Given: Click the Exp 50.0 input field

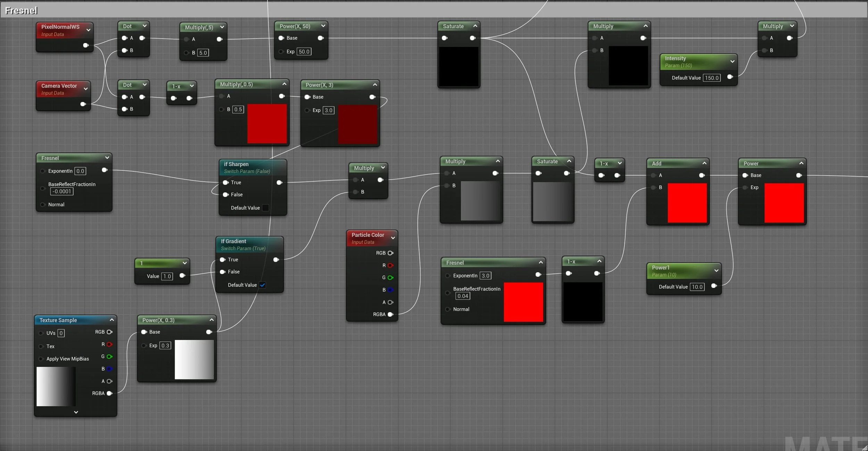Looking at the screenshot, I should 304,52.
